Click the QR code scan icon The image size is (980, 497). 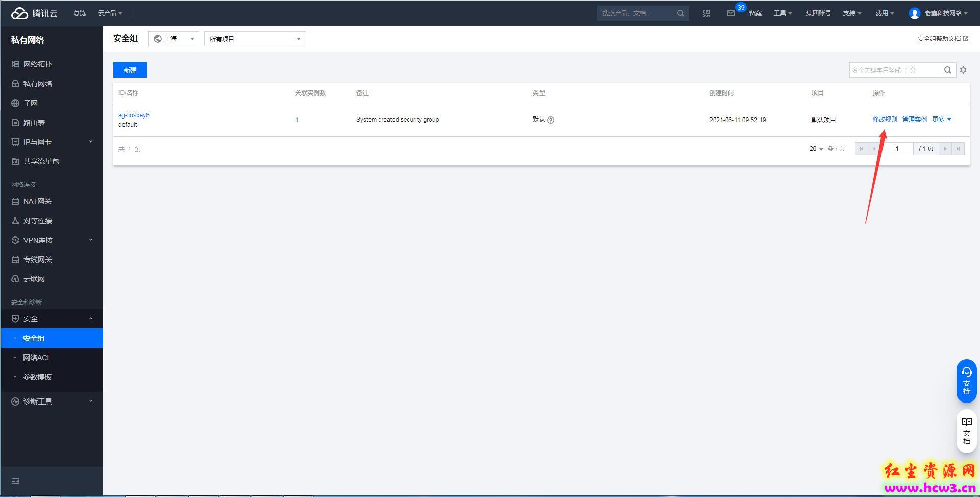(x=706, y=13)
